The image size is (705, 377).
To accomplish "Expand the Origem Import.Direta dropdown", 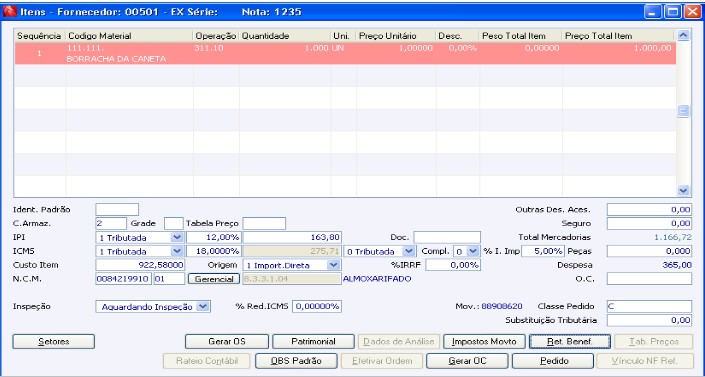I will (333, 265).
